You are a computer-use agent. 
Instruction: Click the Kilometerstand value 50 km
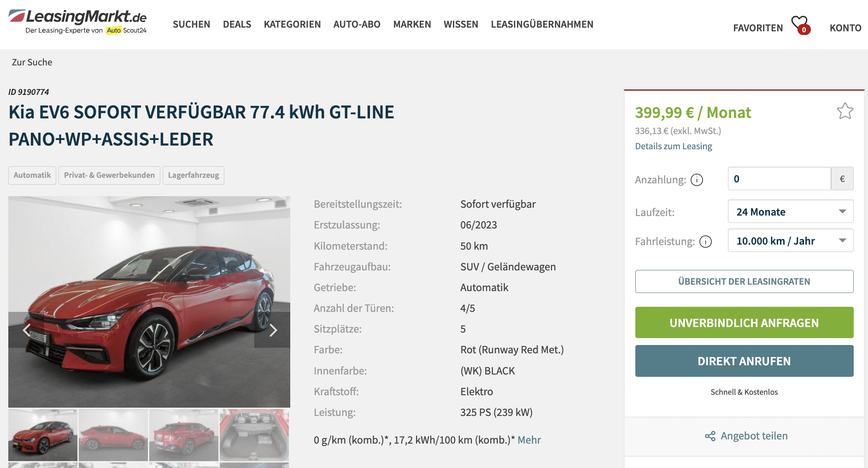(474, 246)
